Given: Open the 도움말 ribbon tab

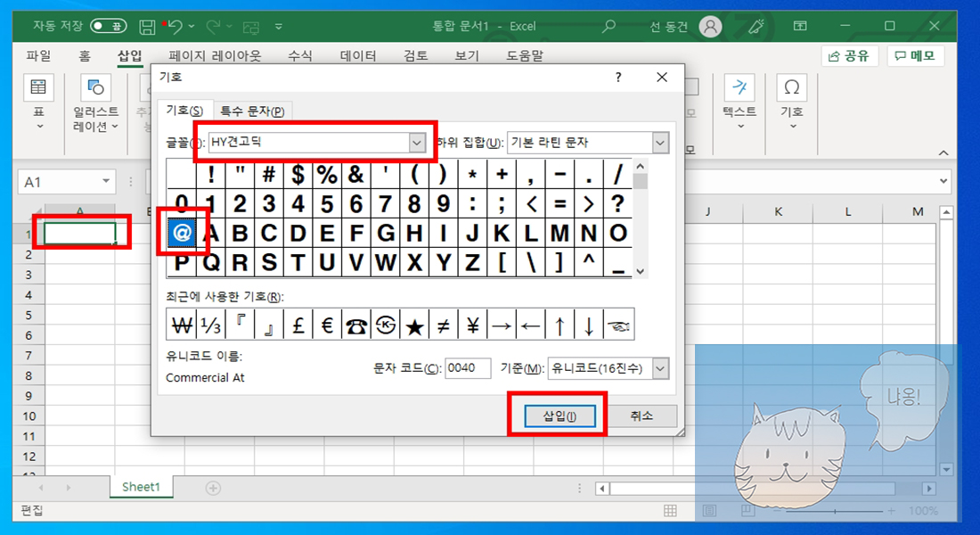Looking at the screenshot, I should pos(525,55).
